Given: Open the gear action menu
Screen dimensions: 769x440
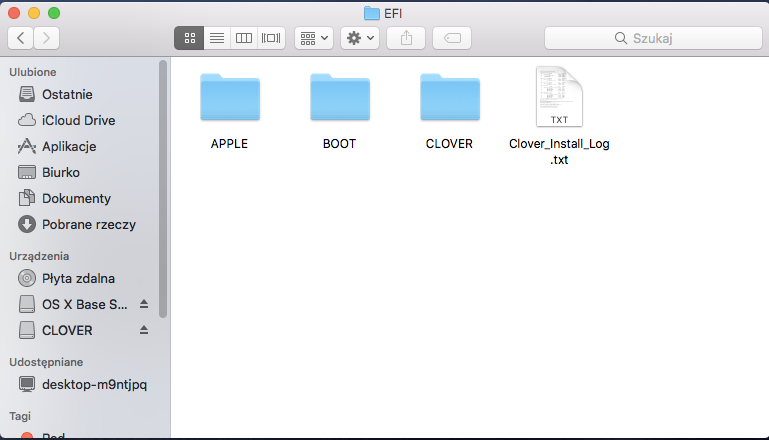Looking at the screenshot, I should click(x=360, y=38).
